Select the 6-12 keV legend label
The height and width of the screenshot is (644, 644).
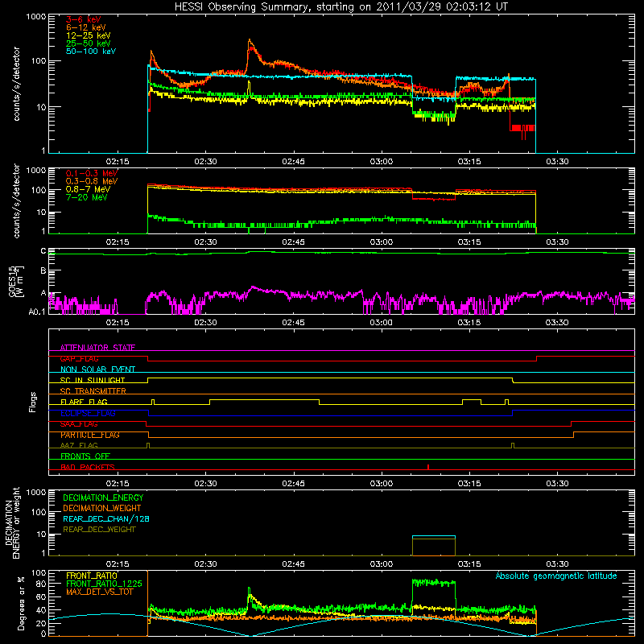(86, 27)
